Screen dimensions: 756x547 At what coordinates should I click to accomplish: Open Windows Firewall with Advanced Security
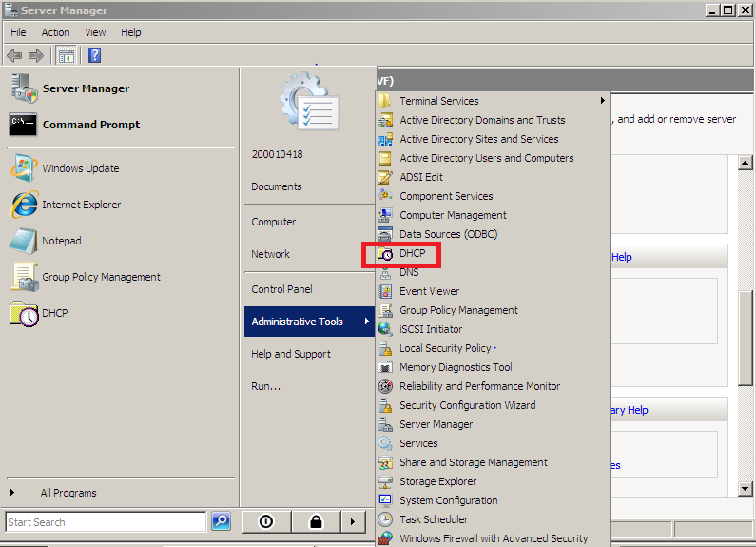pyautogui.click(x=492, y=538)
